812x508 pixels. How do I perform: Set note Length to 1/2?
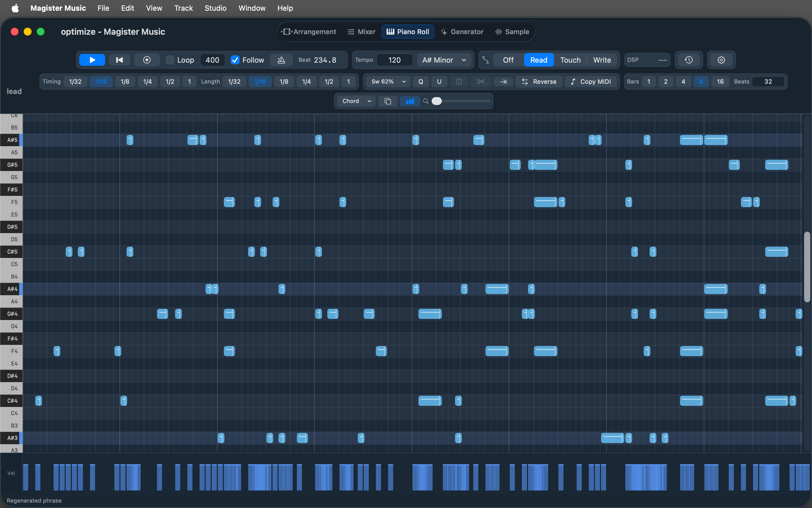pos(329,82)
